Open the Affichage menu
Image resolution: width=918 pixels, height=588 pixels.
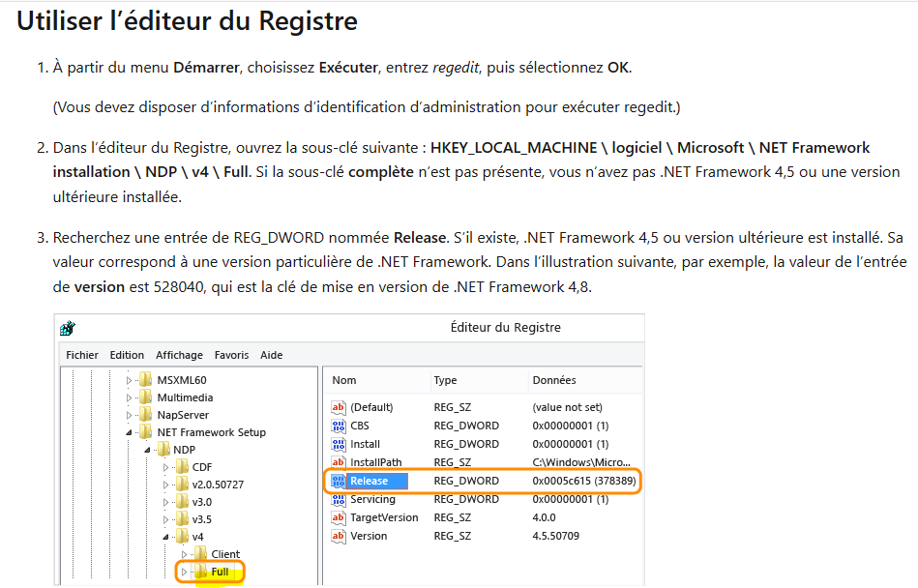point(179,355)
